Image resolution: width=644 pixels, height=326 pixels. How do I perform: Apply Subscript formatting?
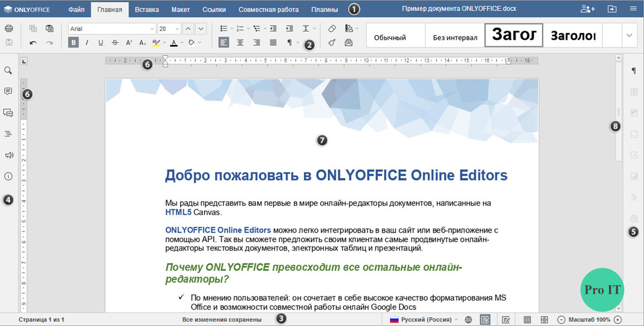[x=143, y=42]
